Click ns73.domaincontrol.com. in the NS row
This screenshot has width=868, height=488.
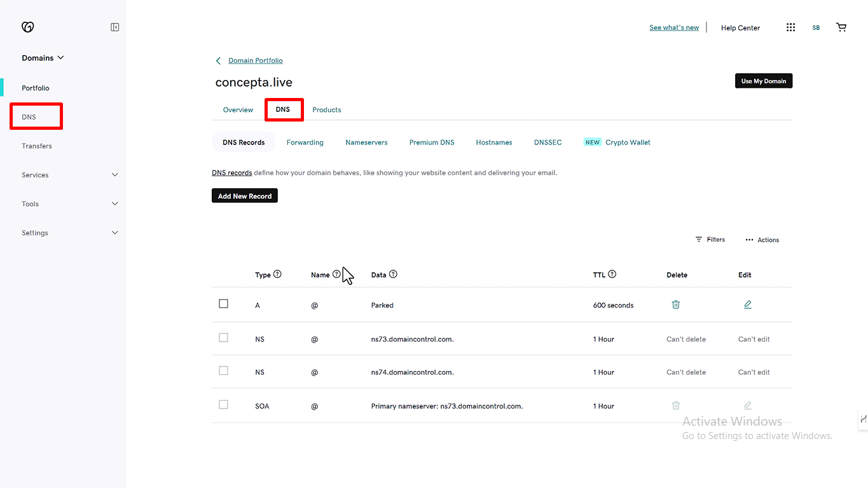[412, 339]
